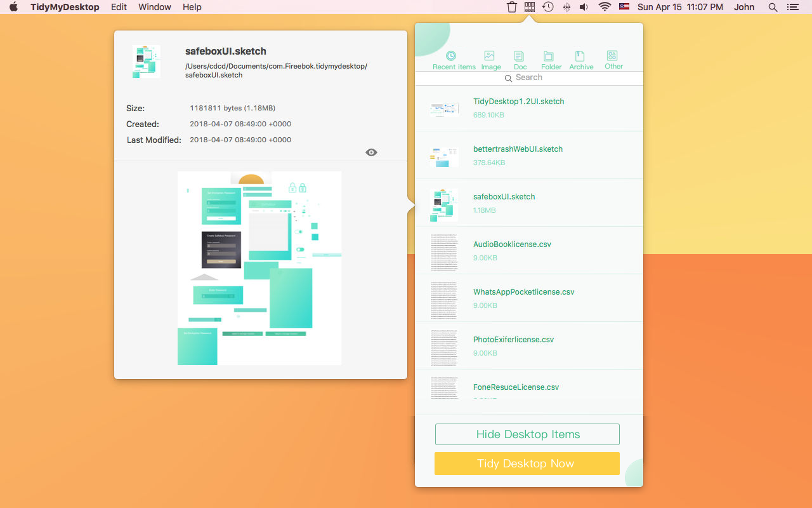The height and width of the screenshot is (508, 812).
Task: Click the Search field
Action: (x=529, y=77)
